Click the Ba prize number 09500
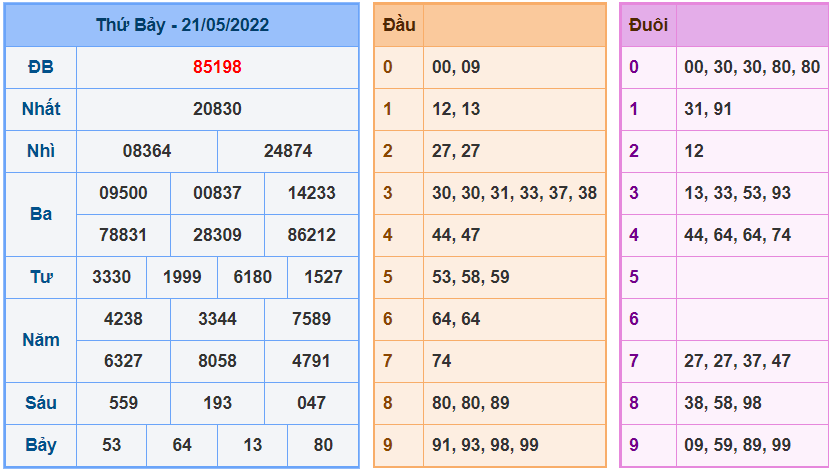 123,193
